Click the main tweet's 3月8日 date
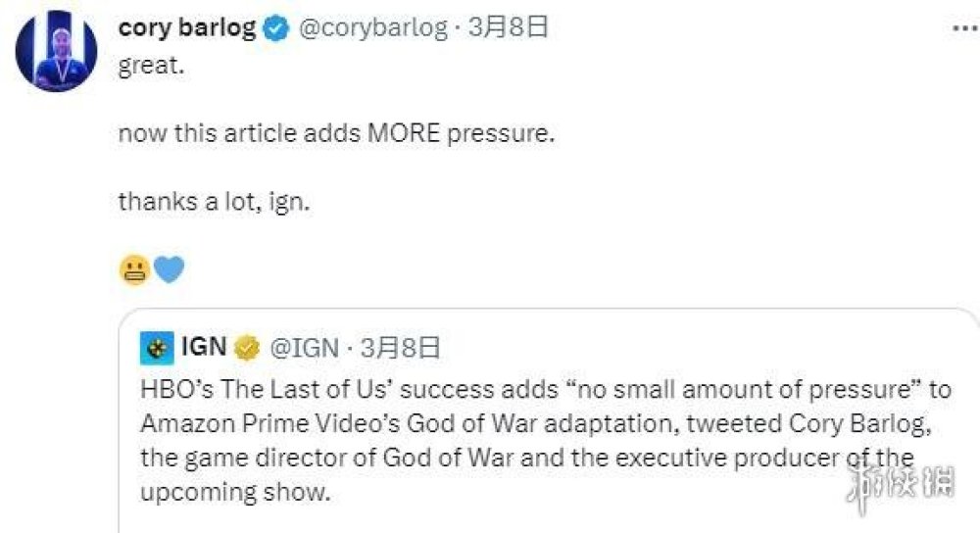980x533 pixels. pos(508,28)
